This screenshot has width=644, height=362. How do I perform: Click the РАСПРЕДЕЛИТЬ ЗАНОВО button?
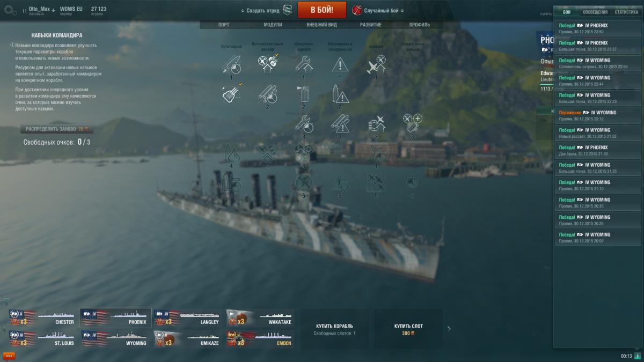(x=56, y=129)
